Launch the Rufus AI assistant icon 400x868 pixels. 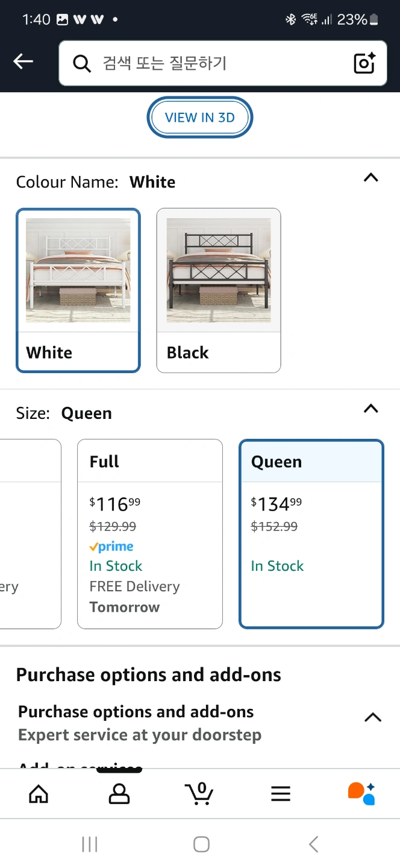(x=361, y=793)
